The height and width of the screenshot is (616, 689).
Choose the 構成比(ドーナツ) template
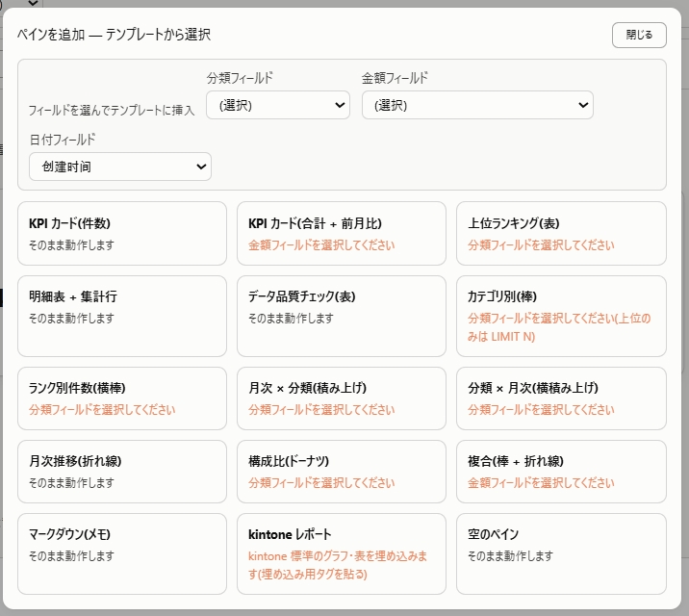pyautogui.click(x=342, y=472)
